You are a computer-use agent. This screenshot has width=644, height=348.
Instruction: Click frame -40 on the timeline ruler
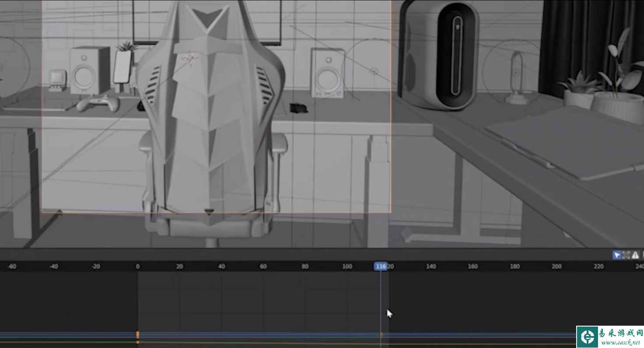pyautogui.click(x=54, y=266)
